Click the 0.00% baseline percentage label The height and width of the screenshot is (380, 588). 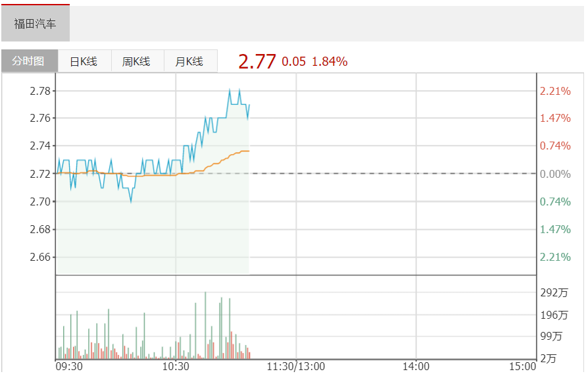(555, 174)
